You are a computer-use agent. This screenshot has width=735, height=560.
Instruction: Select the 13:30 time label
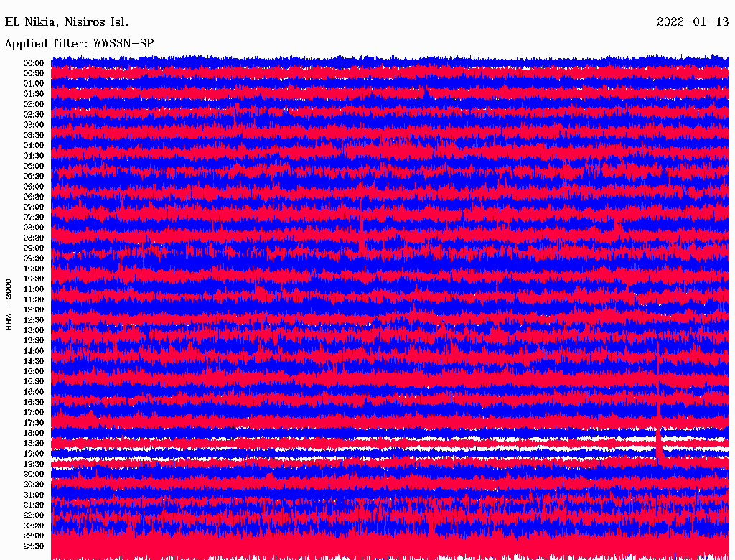click(34, 341)
